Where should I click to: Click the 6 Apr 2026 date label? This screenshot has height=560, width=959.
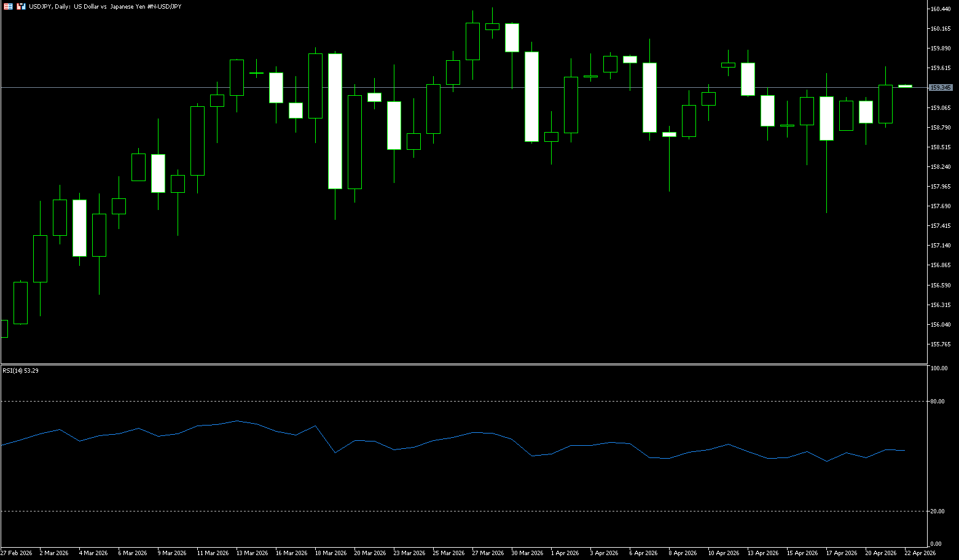[x=643, y=553]
